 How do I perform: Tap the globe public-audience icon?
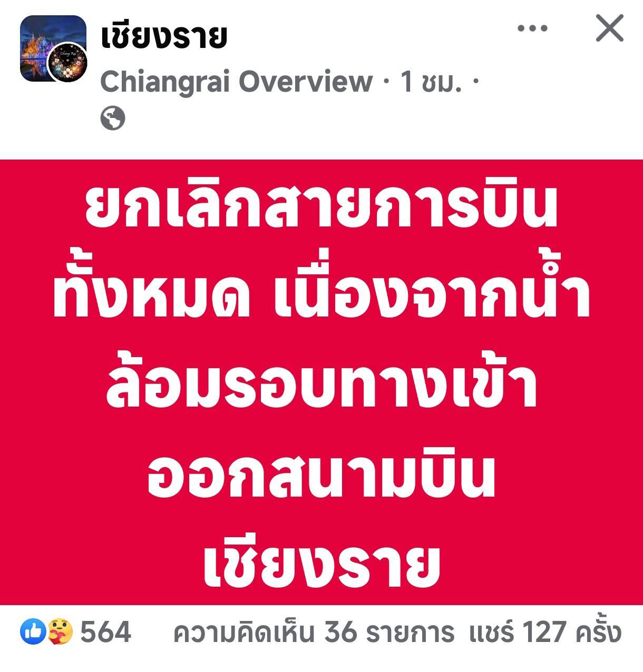(x=113, y=118)
